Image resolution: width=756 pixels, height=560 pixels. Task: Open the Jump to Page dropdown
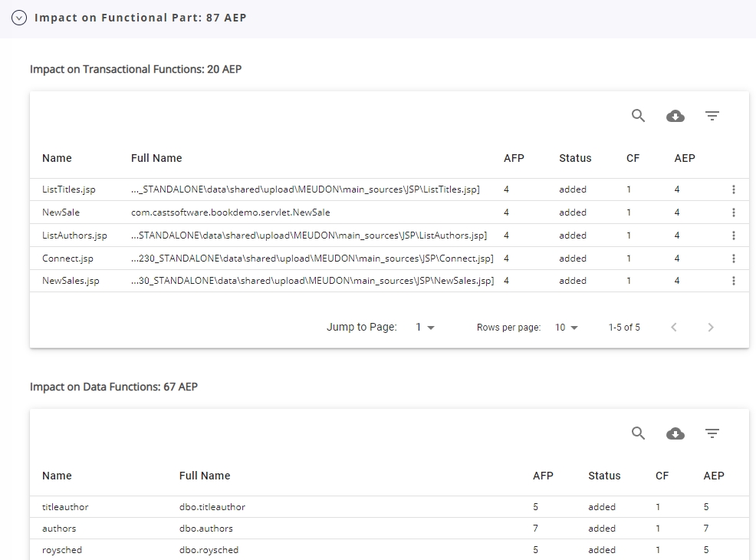pyautogui.click(x=425, y=328)
